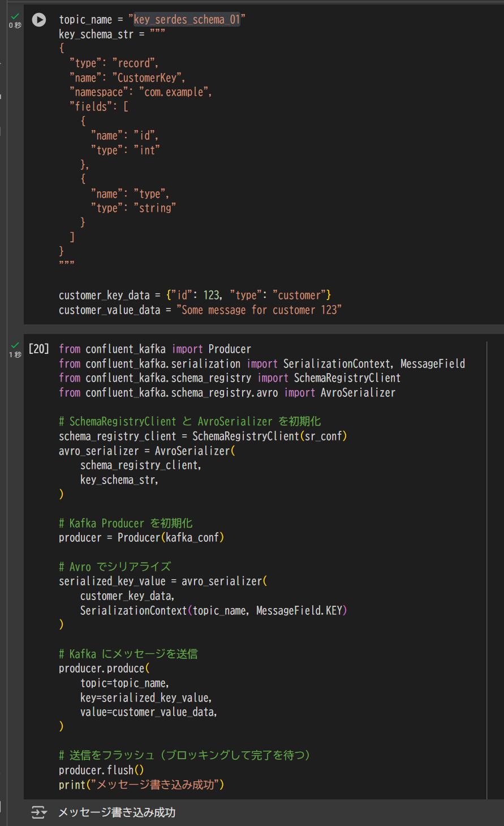Click the line key_schema_str = """
The image size is (504, 826).
[x=112, y=34]
